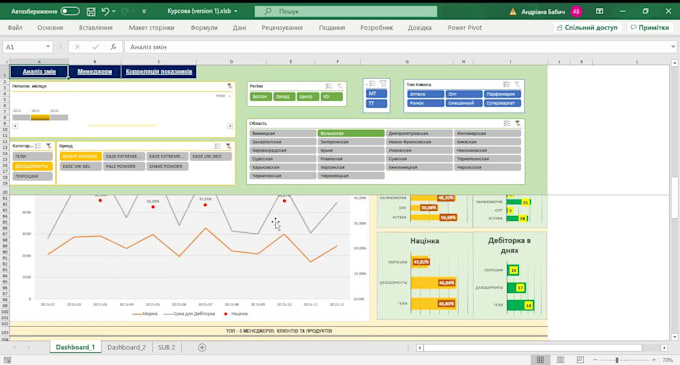Clear filter on the Регіон slicer

tap(340, 86)
